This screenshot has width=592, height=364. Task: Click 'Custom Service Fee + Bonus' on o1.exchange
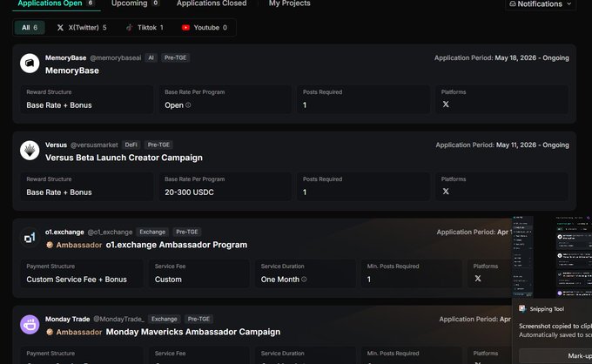pyautogui.click(x=77, y=280)
